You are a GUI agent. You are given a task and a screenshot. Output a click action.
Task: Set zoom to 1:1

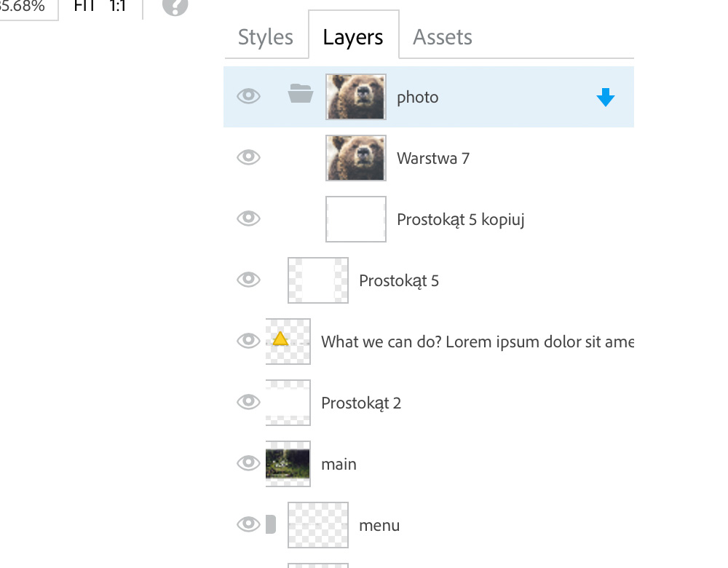(118, 7)
